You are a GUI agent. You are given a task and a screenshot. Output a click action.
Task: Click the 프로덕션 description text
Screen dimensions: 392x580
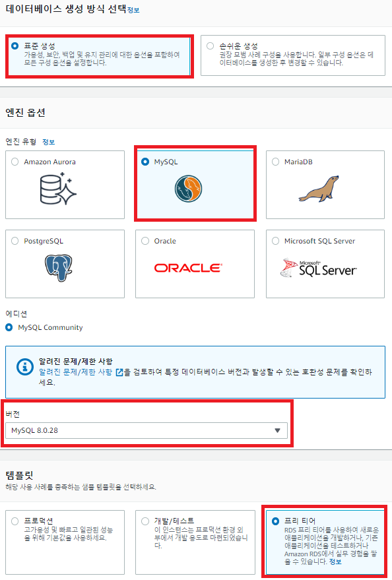point(69,534)
